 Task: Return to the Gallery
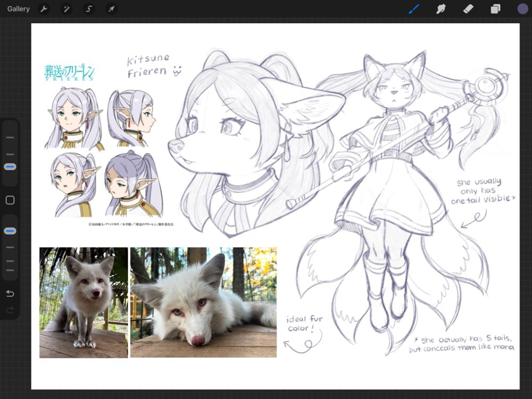18,9
